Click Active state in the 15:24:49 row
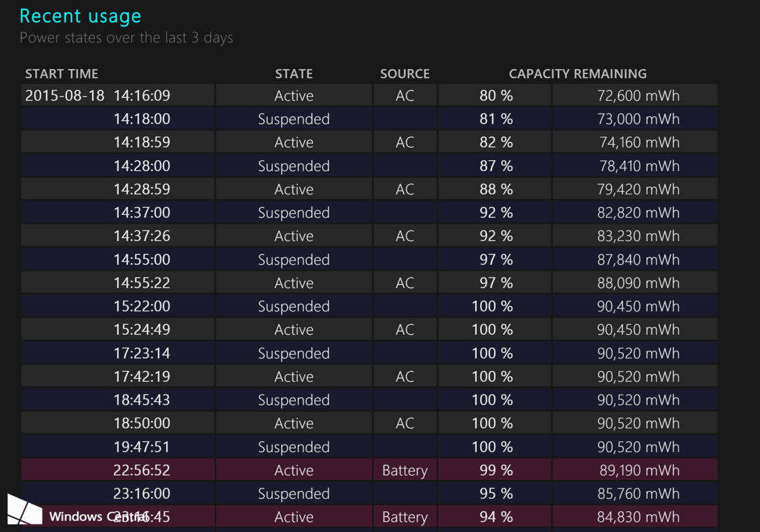This screenshot has height=532, width=760. (294, 330)
